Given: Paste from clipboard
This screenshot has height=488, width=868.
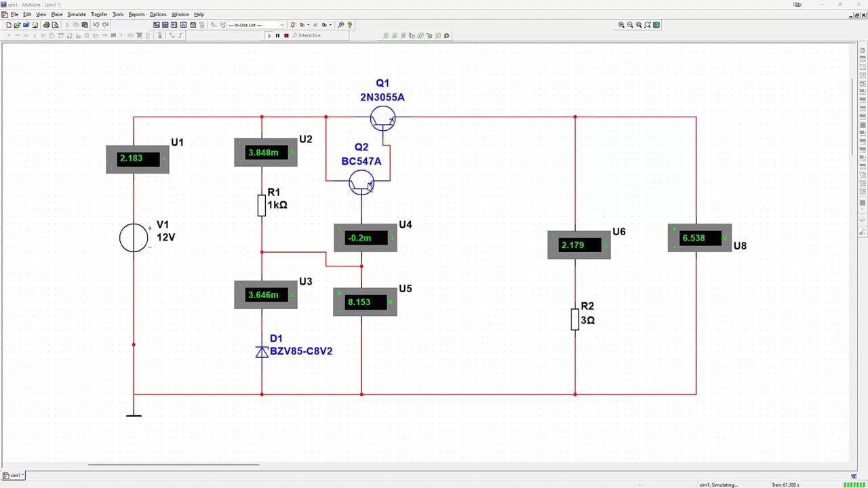Looking at the screenshot, I should pos(85,25).
